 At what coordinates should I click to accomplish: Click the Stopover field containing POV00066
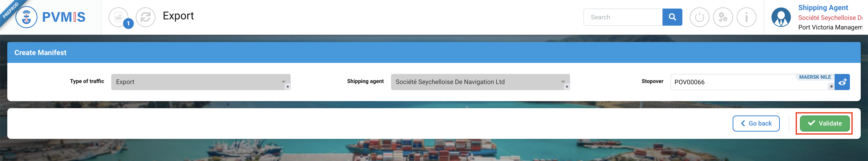coord(752,82)
